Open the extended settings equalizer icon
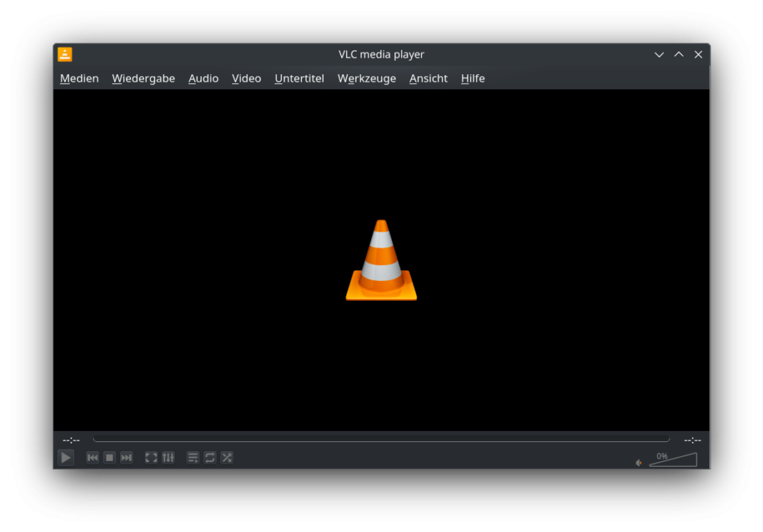This screenshot has height=532, width=763. (168, 457)
